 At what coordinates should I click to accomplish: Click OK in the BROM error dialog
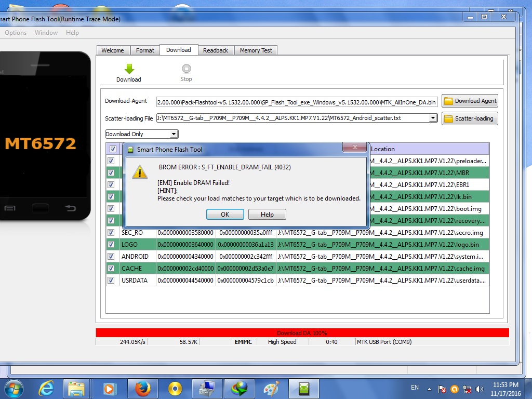(225, 215)
